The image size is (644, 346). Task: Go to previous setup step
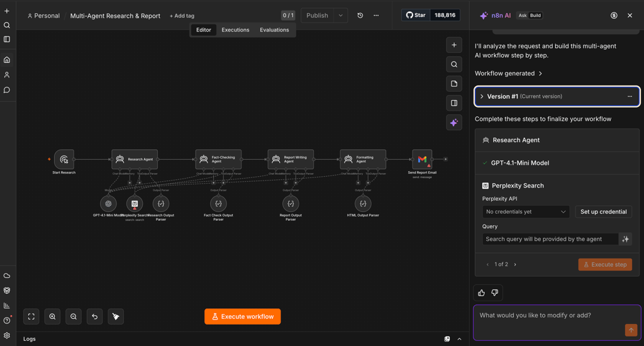tap(487, 264)
